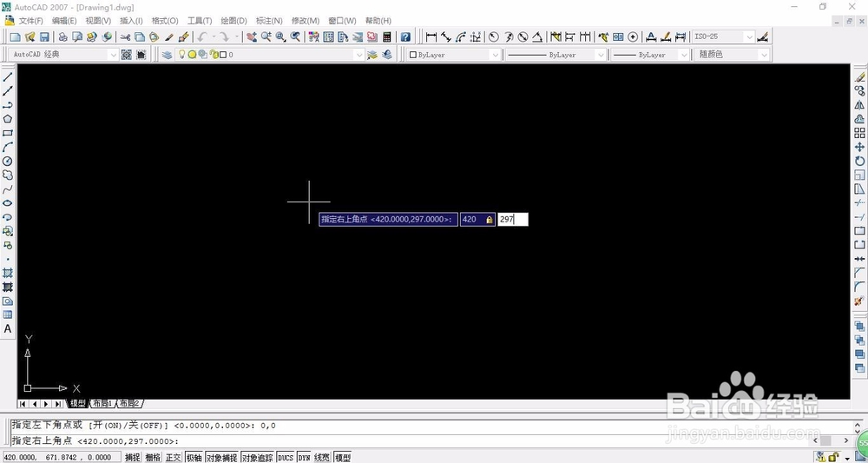This screenshot has height=463, width=868.
Task: Click the Zoom realtime magnifier icon
Action: (266, 37)
